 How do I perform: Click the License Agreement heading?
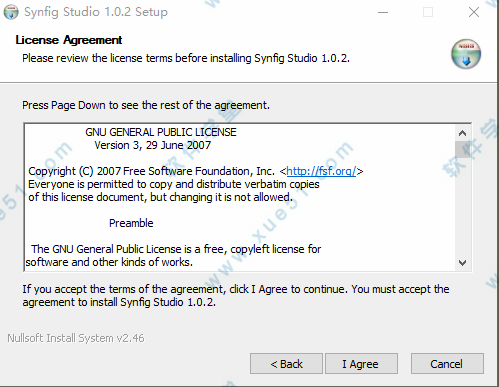[69, 40]
